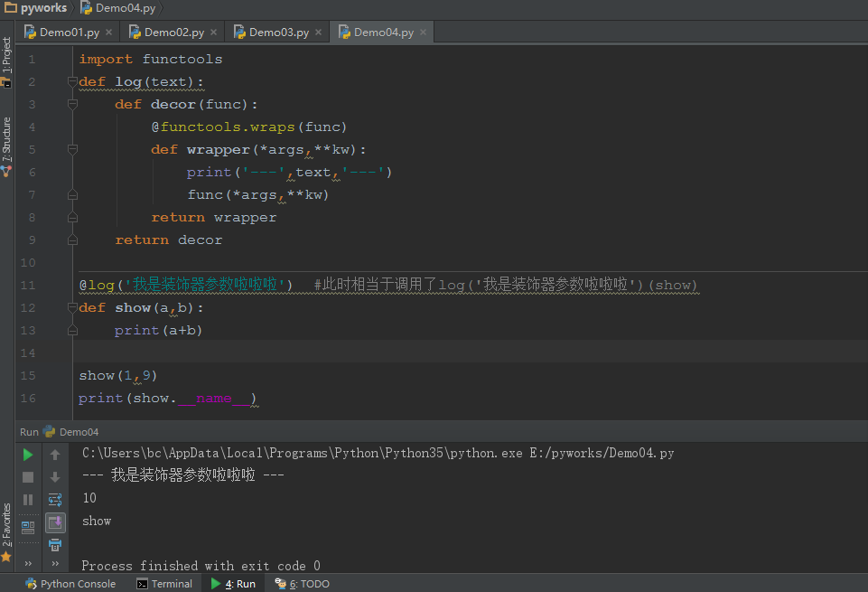The width and height of the screenshot is (868, 592).
Task: Open the 1: Project tool window
Action: click(x=7, y=56)
